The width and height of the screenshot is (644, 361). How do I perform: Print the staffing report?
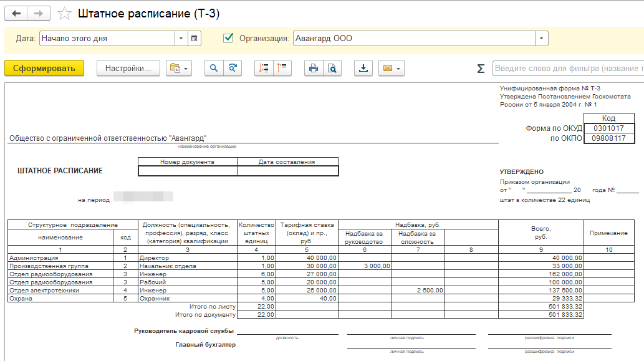point(314,69)
